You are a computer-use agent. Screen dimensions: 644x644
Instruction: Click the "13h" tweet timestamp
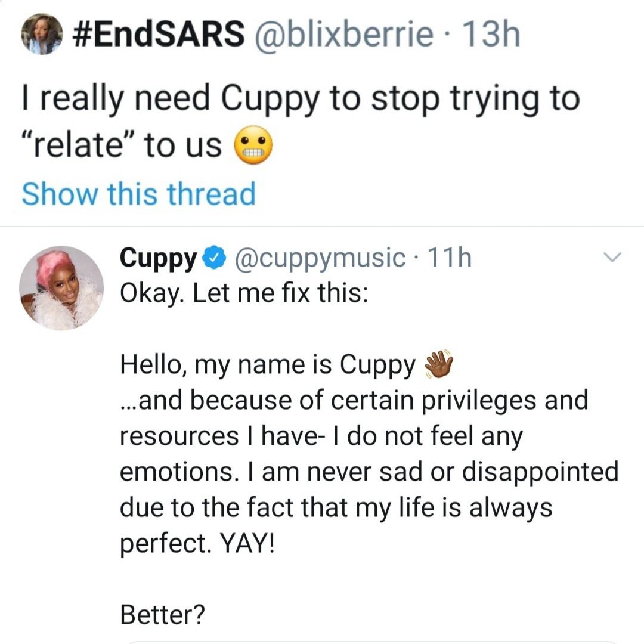point(492,34)
